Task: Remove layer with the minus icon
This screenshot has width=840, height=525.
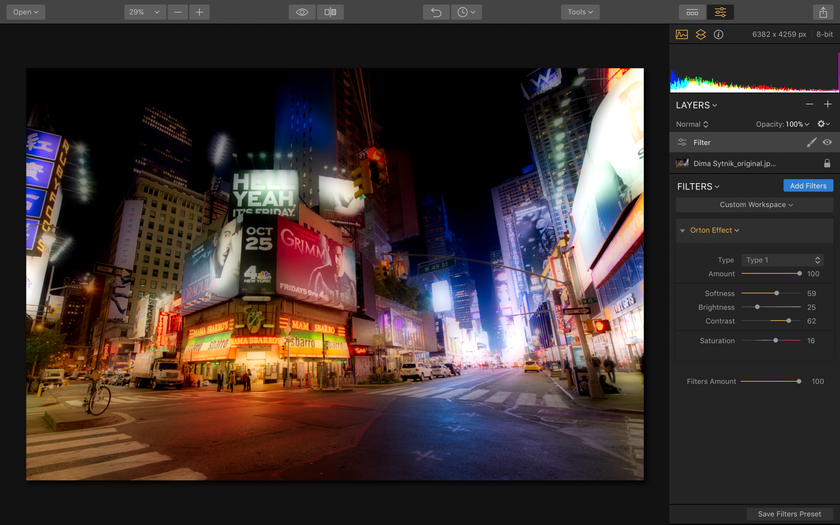Action: [809, 104]
